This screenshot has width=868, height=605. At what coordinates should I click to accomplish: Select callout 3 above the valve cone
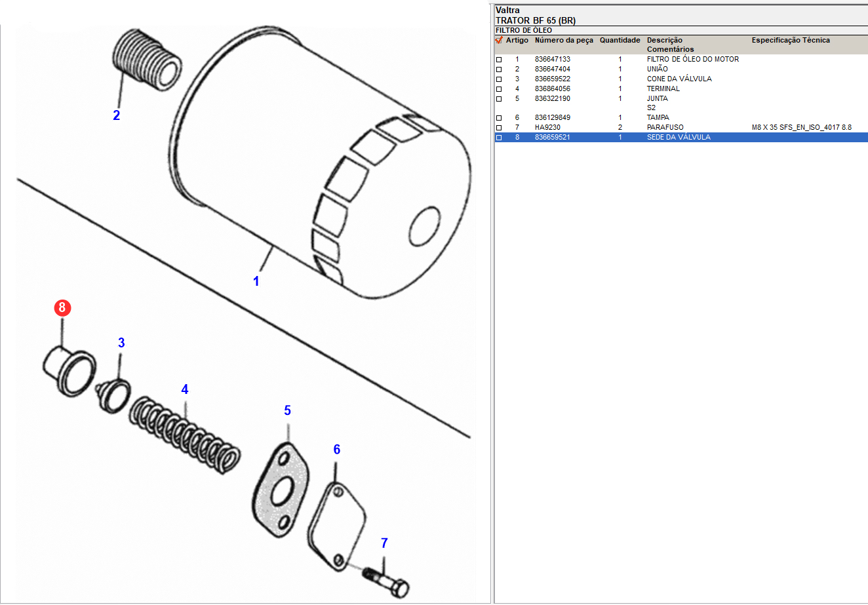coord(121,343)
